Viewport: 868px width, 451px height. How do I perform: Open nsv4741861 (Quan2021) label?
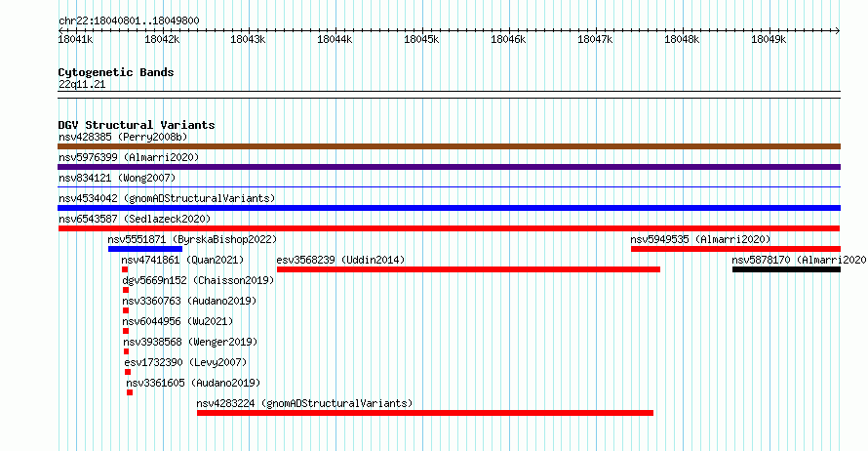pos(182,260)
